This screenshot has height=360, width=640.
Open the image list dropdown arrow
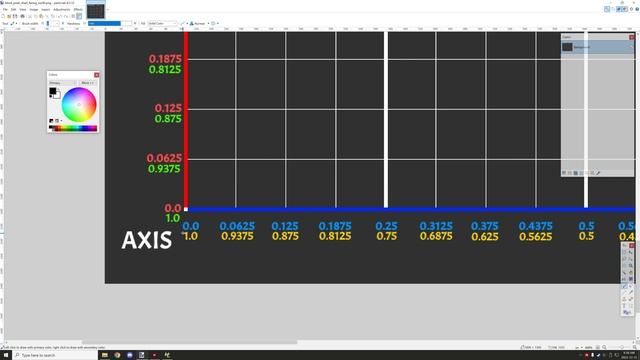tap(108, 9)
